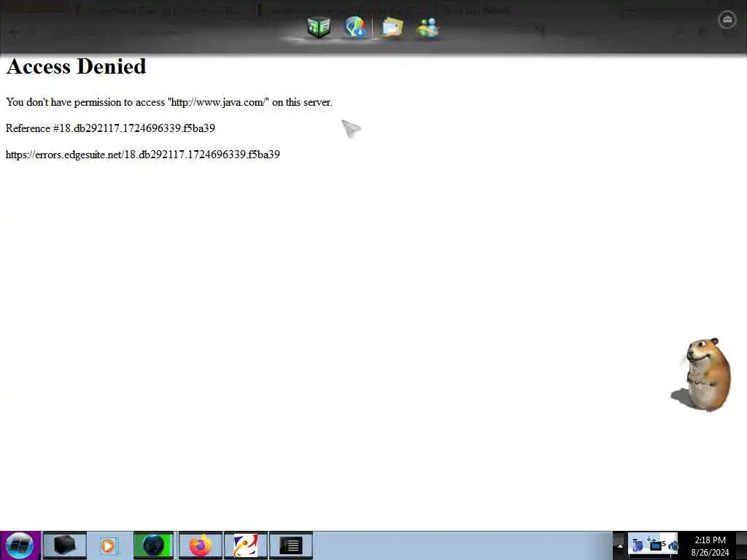Click the Show Desktop strip
Image resolution: width=747 pixels, height=560 pixels.
tap(741, 545)
